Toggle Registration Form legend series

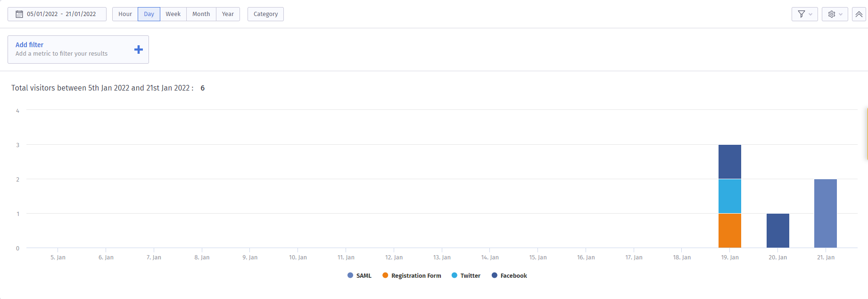tap(412, 275)
